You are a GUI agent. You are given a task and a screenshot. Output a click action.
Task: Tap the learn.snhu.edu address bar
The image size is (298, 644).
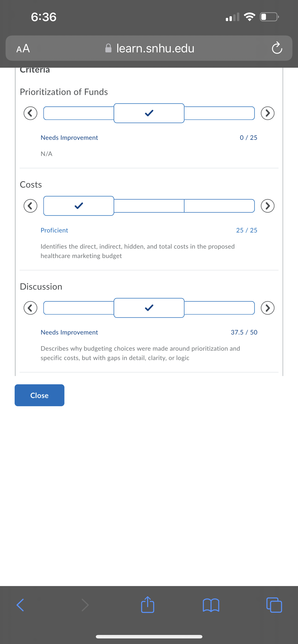coord(149,48)
